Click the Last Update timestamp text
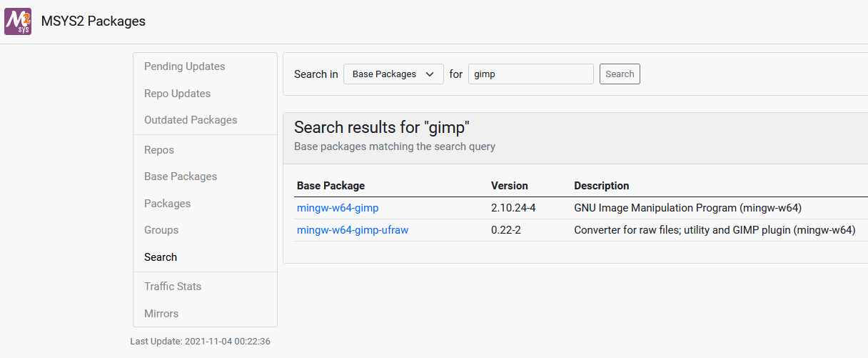868x358 pixels. (x=200, y=342)
